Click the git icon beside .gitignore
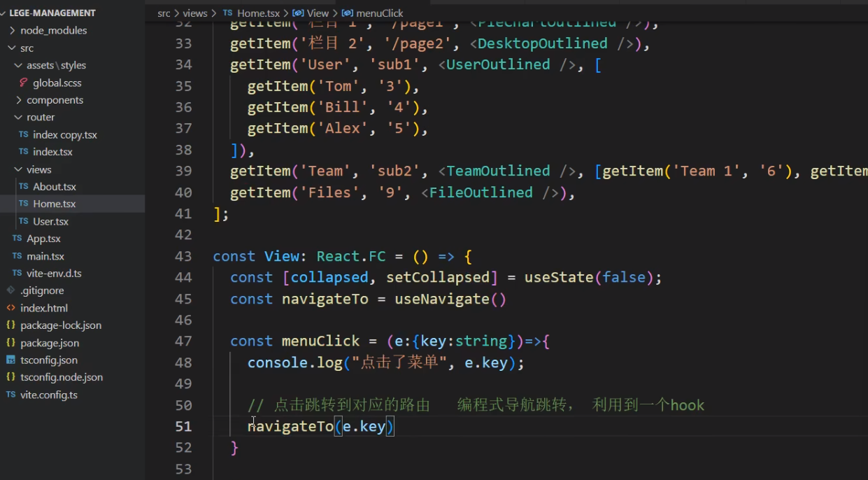This screenshot has height=480, width=868. 10,290
